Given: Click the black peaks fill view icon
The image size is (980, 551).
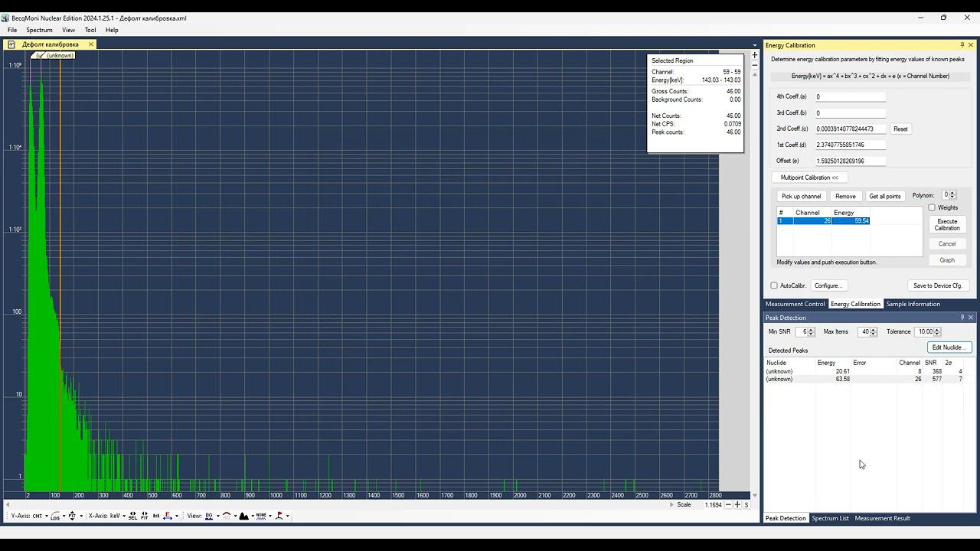Looking at the screenshot, I should point(243,516).
